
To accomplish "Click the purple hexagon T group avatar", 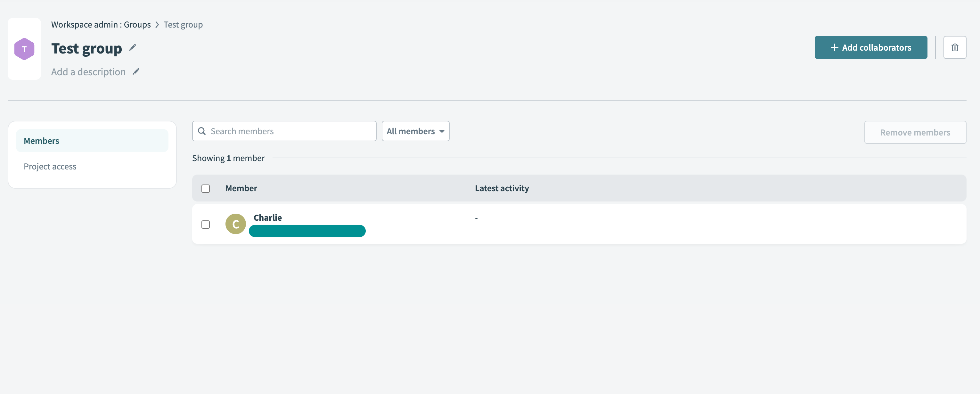I will (x=24, y=49).
